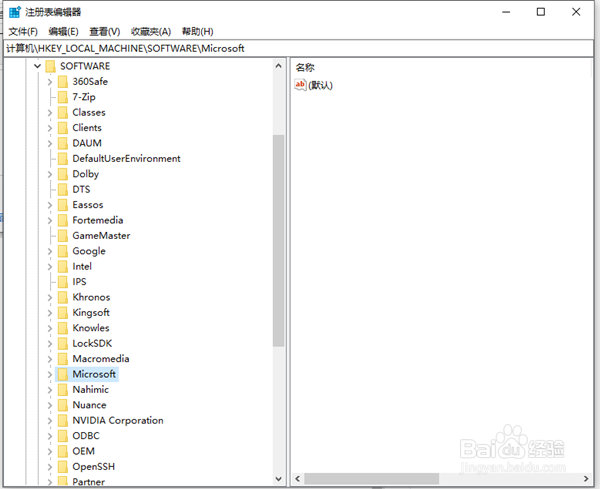Click the (默认) string value icon
The image size is (600, 489).
(300, 85)
